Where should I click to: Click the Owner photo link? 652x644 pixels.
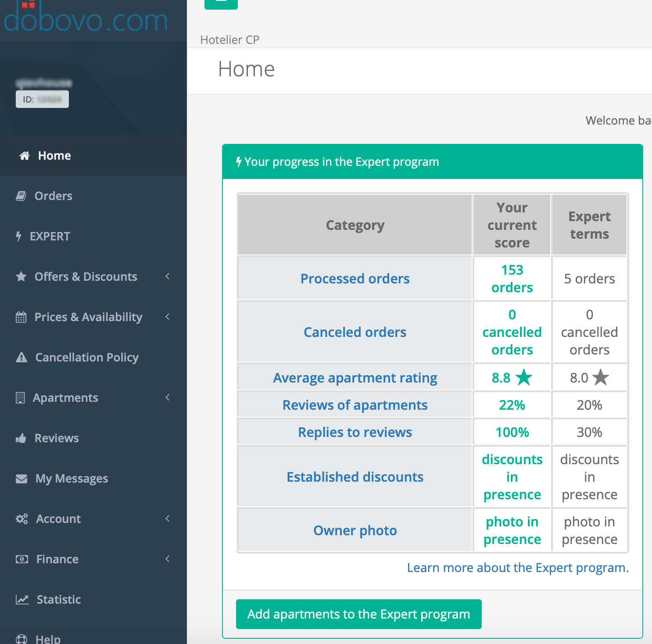point(355,530)
